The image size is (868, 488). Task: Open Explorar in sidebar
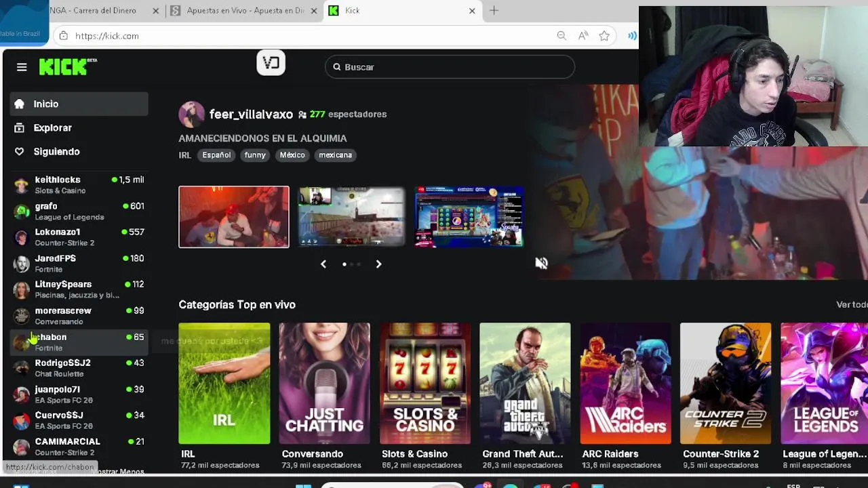79,127
